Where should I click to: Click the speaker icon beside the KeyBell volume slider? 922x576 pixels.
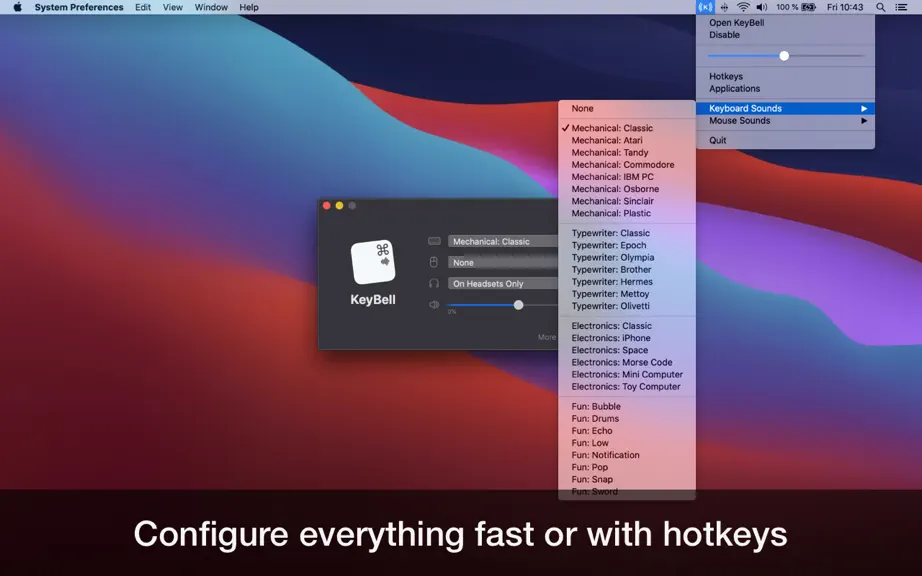[x=434, y=304]
